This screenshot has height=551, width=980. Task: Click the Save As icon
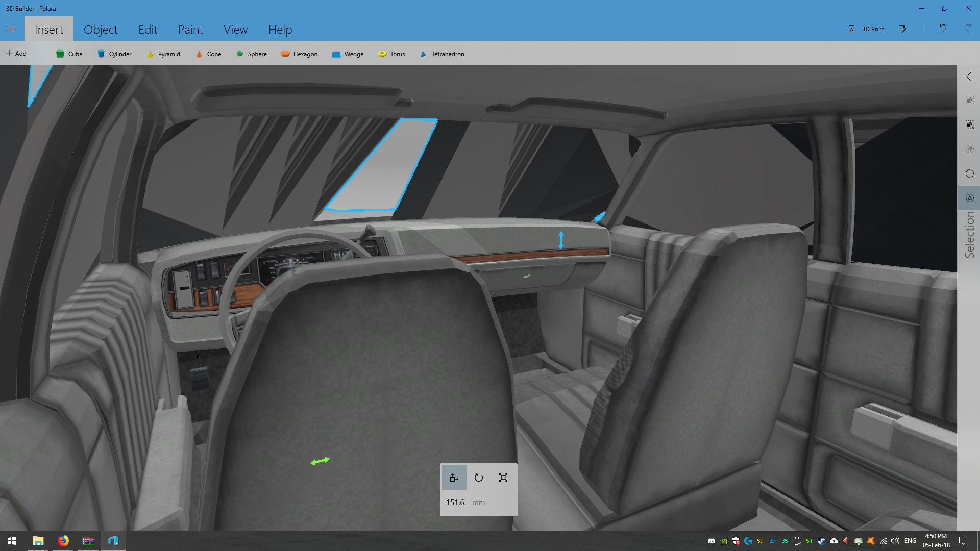point(902,29)
